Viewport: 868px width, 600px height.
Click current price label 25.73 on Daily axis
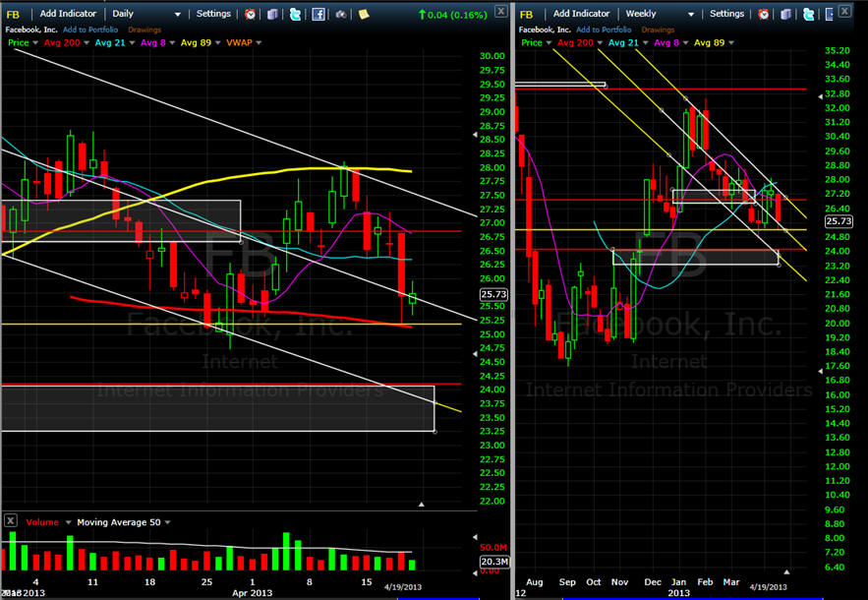tap(493, 294)
